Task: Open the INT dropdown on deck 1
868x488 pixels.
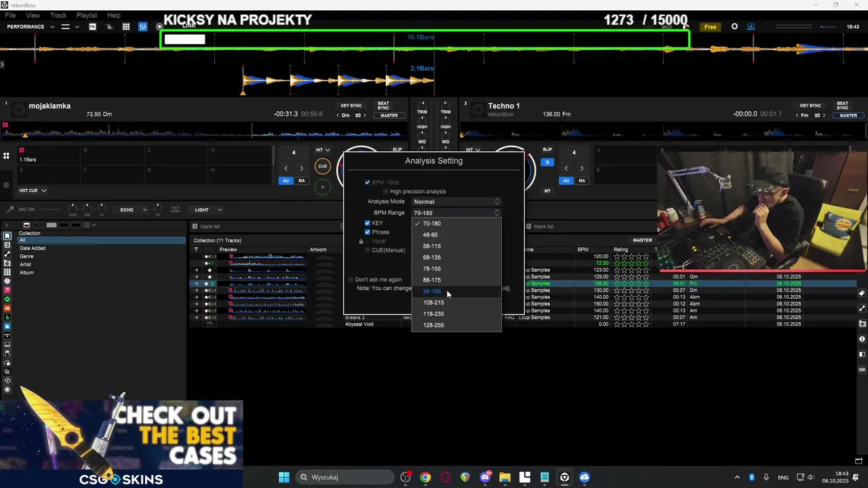Action: tap(323, 150)
